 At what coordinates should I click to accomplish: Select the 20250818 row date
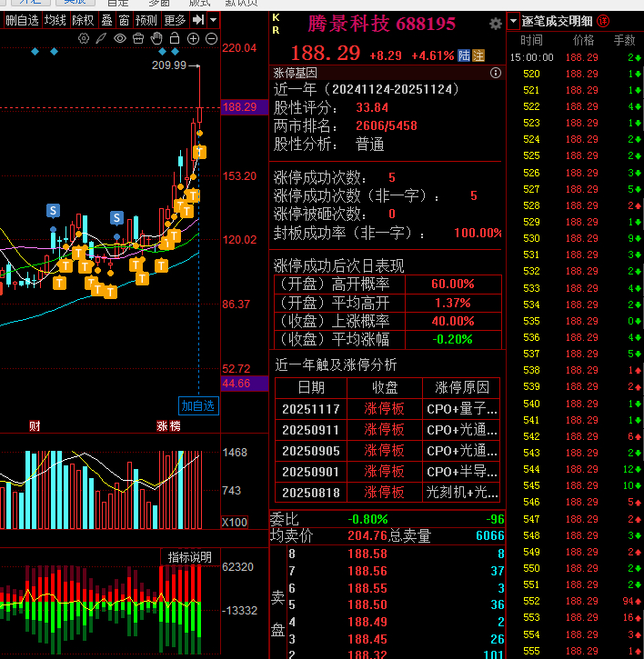click(x=311, y=492)
